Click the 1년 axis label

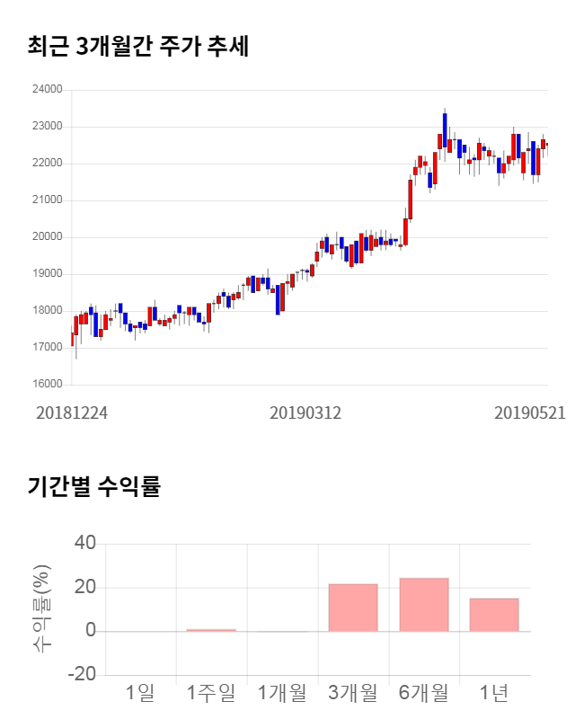click(x=494, y=693)
